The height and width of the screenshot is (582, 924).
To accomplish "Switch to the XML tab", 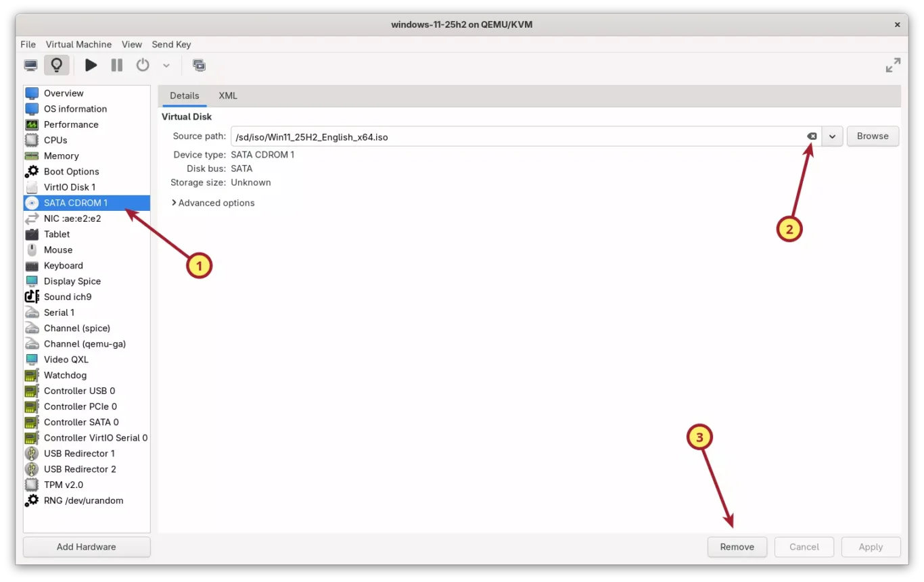I will (x=228, y=96).
